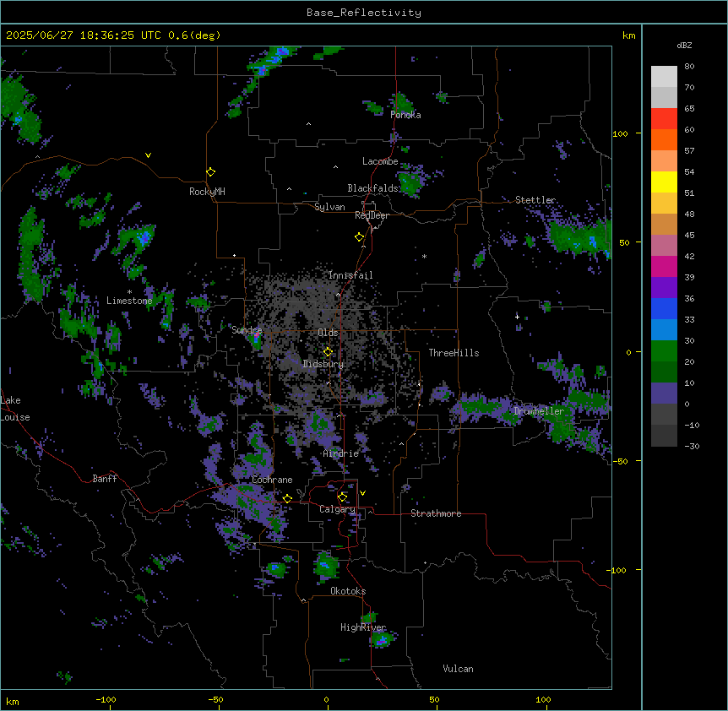Click the yellow diamond marker near Olds
Screen dimensions: 728x711
tap(328, 351)
